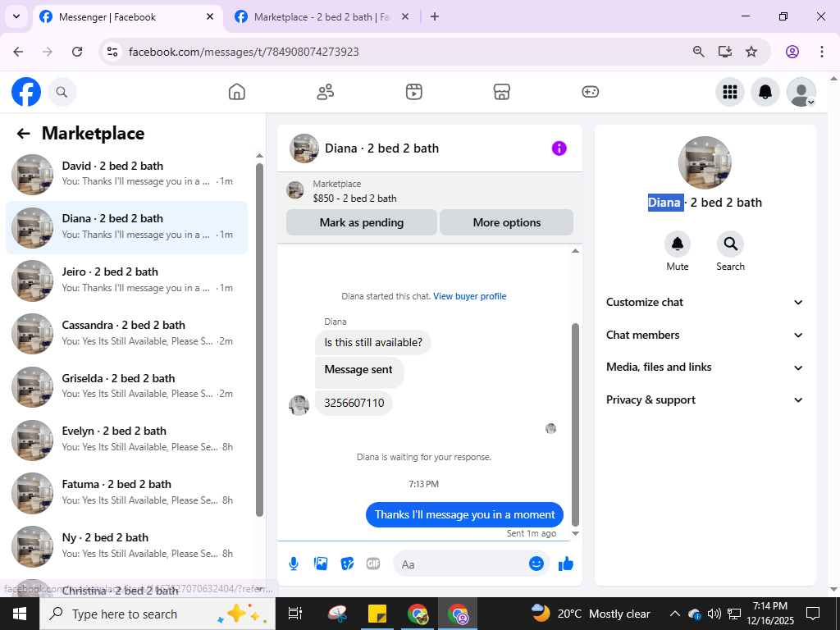840x630 pixels.
Task: Click the Windows taskbar search box
Action: [157, 614]
